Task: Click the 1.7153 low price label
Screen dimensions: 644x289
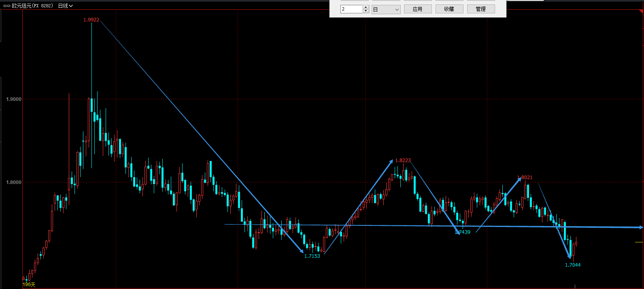Action: coord(312,256)
